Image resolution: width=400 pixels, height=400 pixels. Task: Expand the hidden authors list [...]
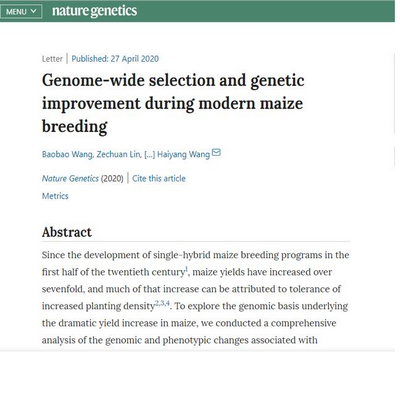coord(149,155)
